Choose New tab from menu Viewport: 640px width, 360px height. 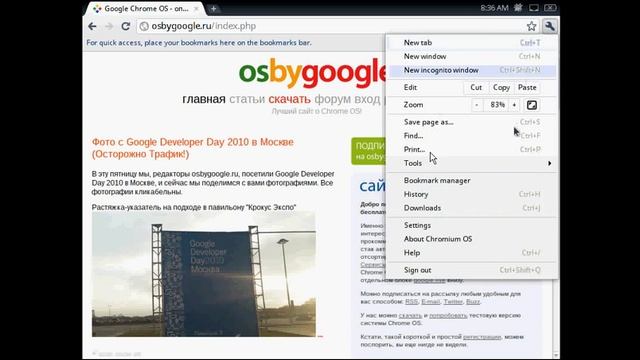[x=472, y=42]
